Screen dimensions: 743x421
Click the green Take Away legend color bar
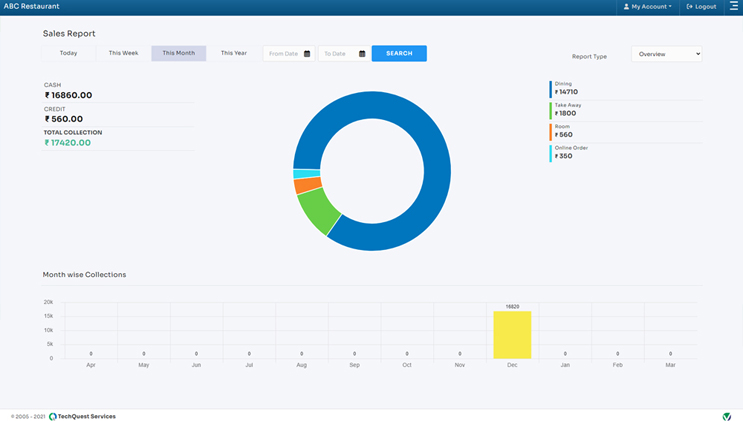click(551, 110)
